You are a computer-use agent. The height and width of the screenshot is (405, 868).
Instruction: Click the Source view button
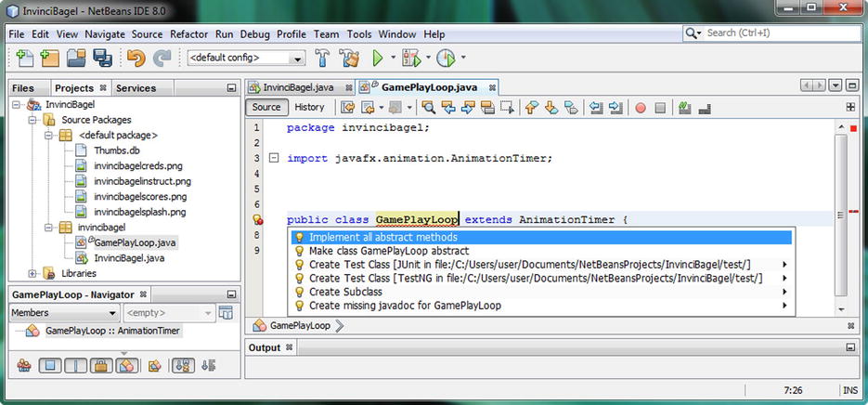click(x=266, y=108)
